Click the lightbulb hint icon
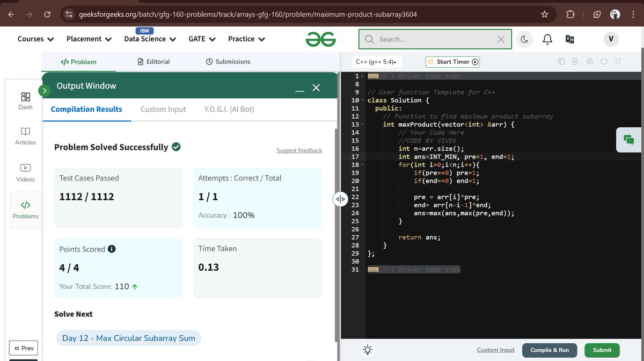 [368, 350]
